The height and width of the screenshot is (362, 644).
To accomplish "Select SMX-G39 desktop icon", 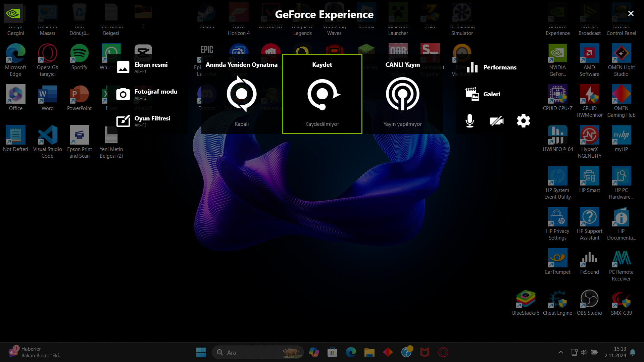I will click(x=622, y=302).
